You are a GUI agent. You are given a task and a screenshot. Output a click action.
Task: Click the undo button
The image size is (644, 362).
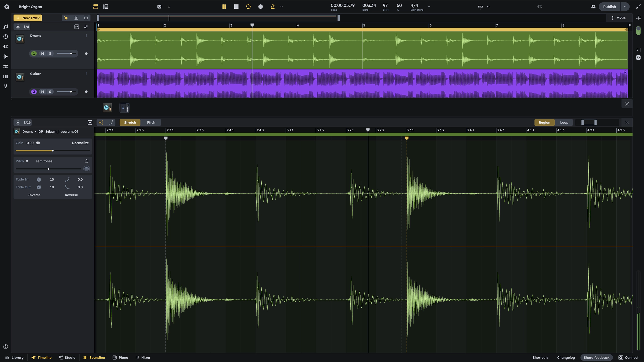(159, 7)
